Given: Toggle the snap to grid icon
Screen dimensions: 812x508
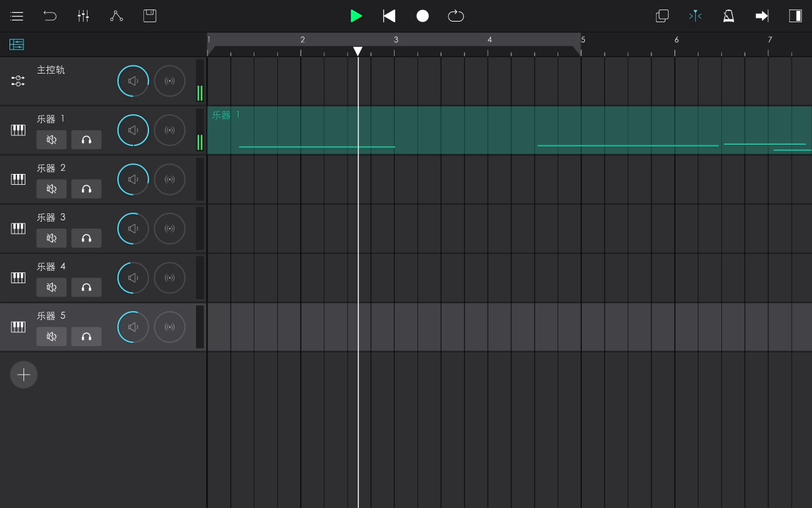Looking at the screenshot, I should pyautogui.click(x=695, y=16).
